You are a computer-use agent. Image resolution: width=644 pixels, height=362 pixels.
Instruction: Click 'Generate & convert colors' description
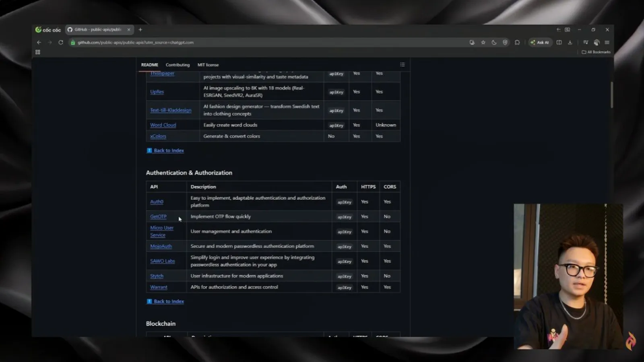click(232, 136)
